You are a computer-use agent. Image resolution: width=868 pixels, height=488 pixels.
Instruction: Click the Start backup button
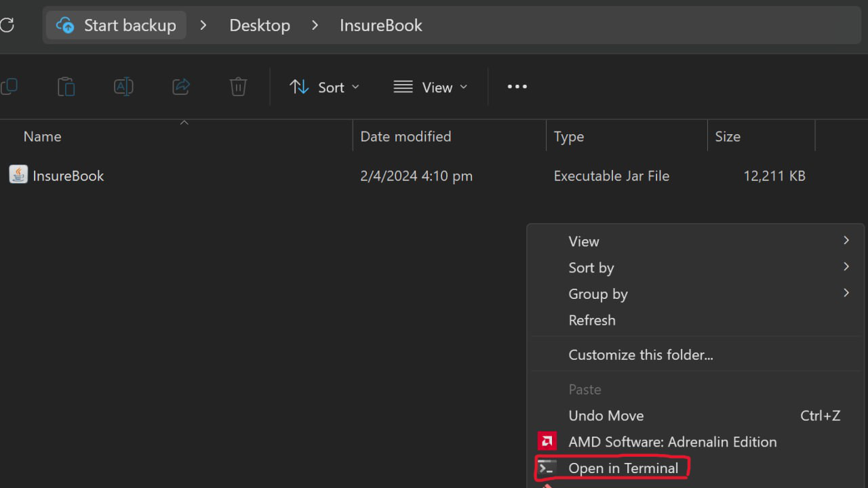click(x=116, y=25)
